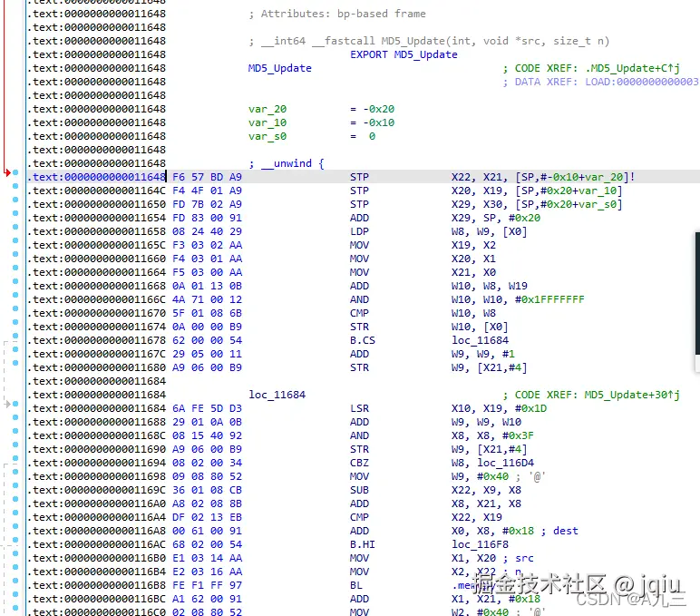Select the var_s0 variable definition
The width and height of the screenshot is (700, 616).
(x=267, y=136)
